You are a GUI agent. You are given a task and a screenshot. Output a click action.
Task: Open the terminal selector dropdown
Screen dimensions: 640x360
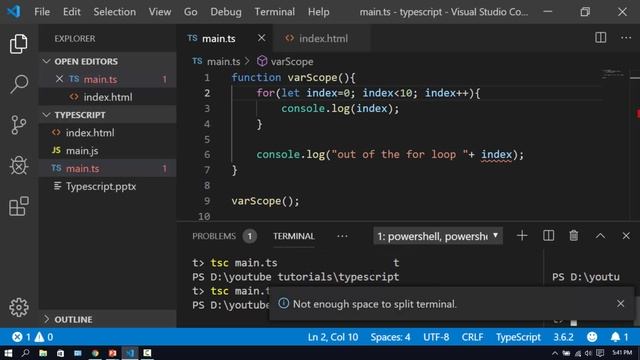click(x=438, y=236)
